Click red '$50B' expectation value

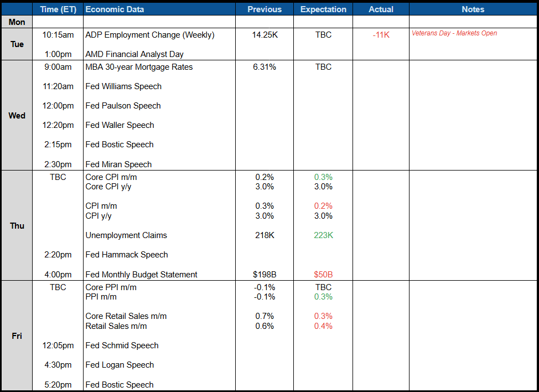point(323,275)
